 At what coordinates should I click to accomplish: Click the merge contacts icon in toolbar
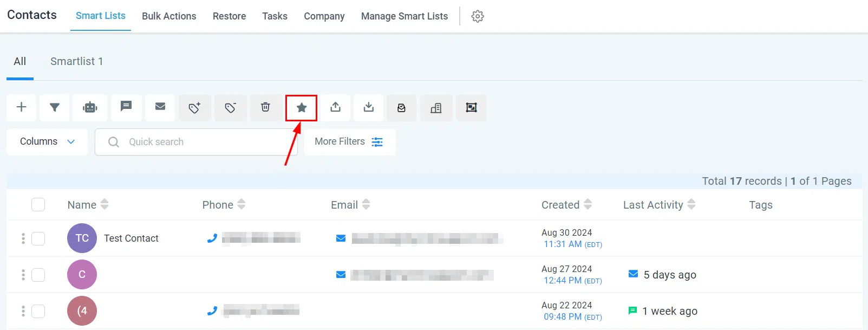point(472,107)
